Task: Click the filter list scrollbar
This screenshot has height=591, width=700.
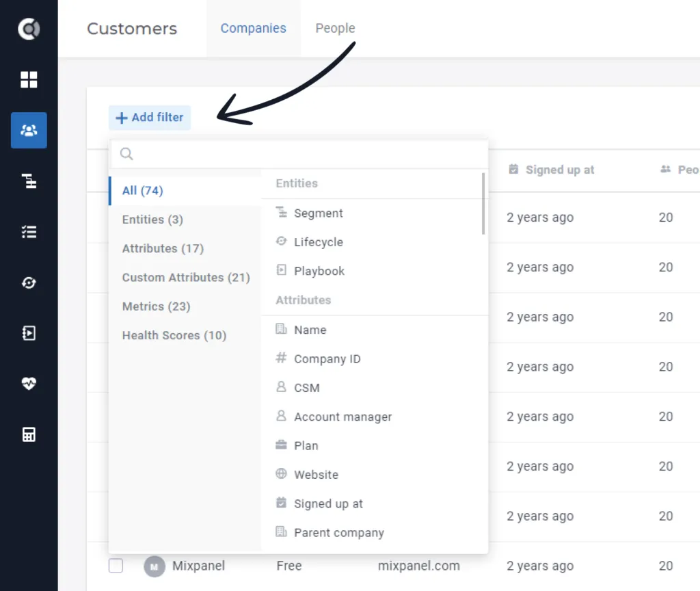Action: (483, 204)
